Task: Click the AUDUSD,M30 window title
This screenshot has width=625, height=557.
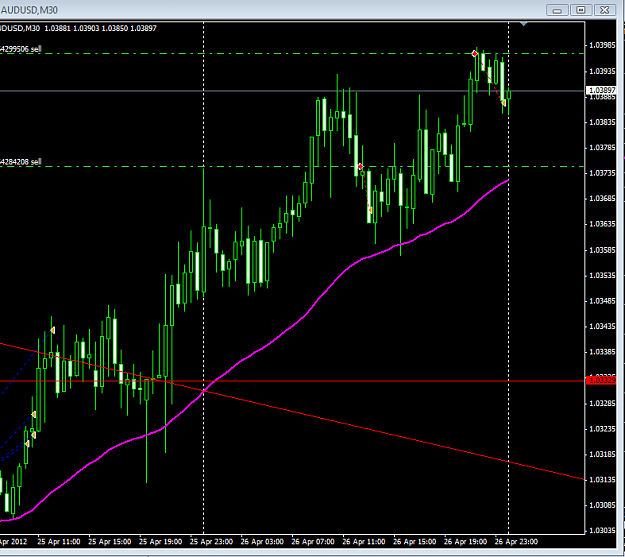Action: [29, 10]
